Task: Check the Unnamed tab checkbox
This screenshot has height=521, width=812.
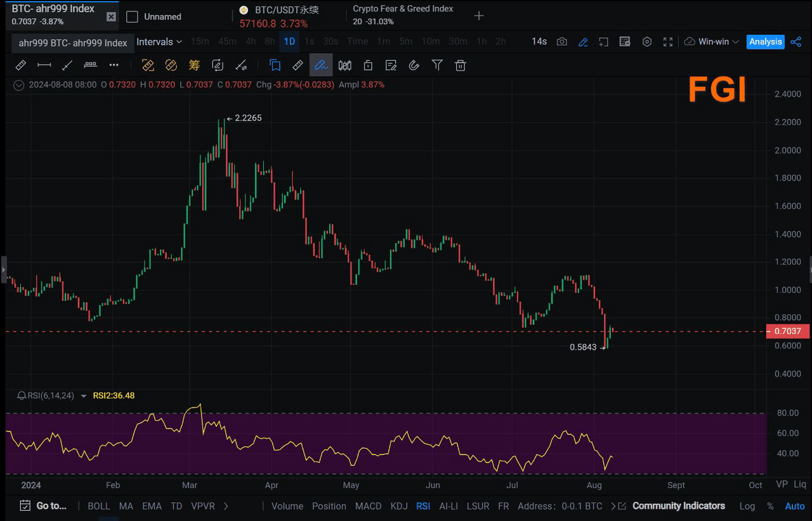Action: pyautogui.click(x=132, y=16)
